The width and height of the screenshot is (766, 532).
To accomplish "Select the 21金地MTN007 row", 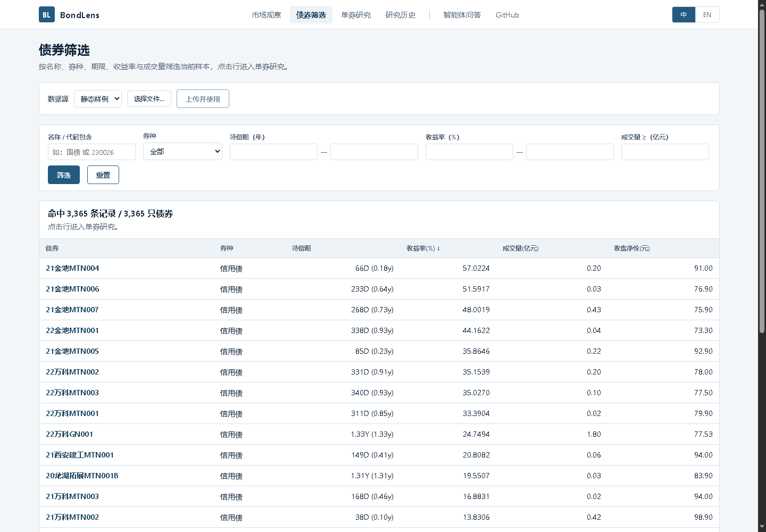I will [x=379, y=310].
